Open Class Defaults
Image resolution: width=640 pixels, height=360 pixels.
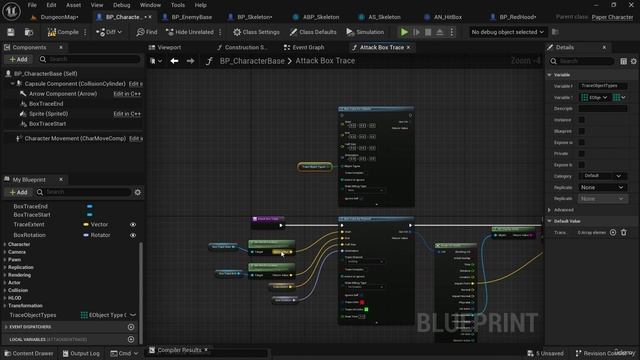tap(313, 32)
